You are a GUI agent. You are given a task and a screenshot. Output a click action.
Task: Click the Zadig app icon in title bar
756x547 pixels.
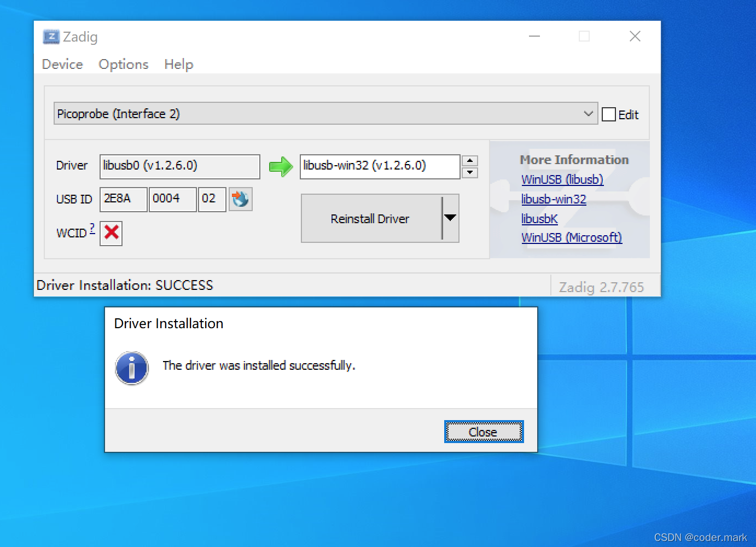point(51,37)
